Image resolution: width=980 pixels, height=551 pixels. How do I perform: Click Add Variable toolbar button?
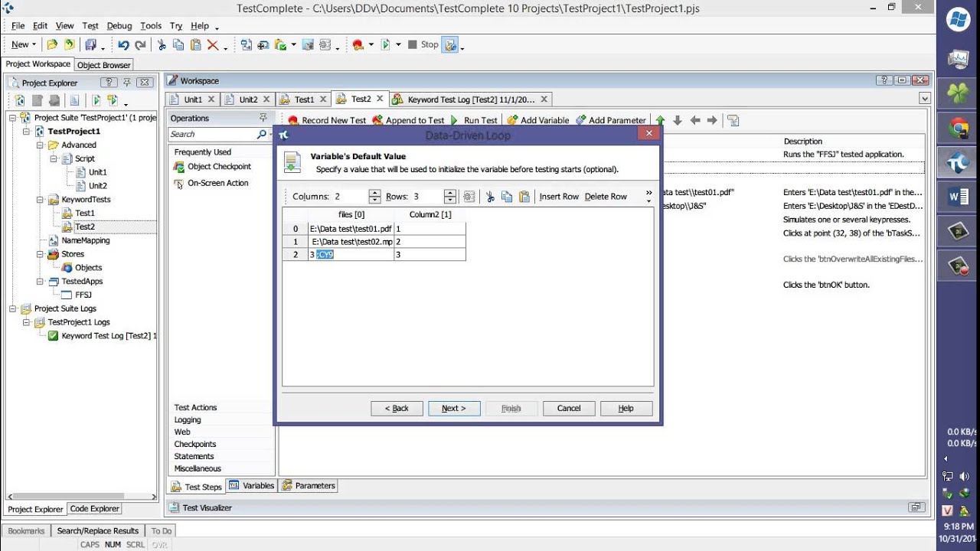pyautogui.click(x=538, y=120)
